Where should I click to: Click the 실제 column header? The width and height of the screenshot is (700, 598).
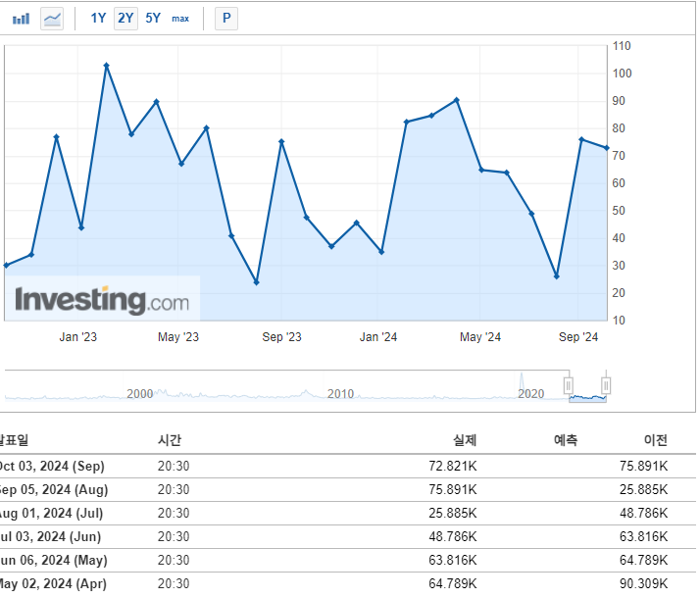[x=464, y=441]
